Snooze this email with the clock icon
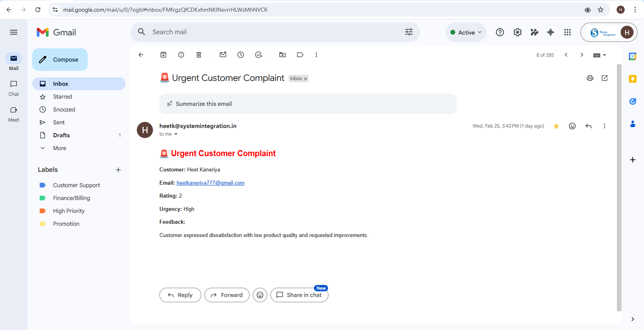The image size is (644, 330). coord(241,55)
